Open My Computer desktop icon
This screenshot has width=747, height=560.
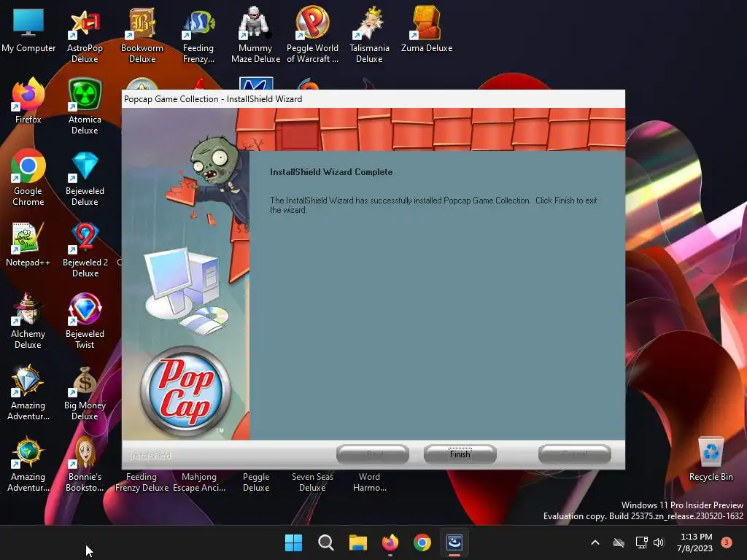[x=28, y=30]
